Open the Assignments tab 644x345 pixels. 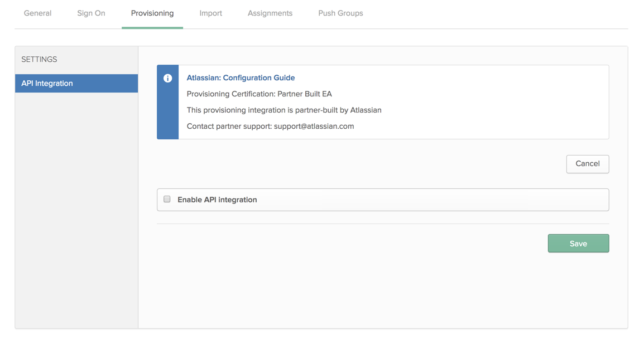(270, 13)
